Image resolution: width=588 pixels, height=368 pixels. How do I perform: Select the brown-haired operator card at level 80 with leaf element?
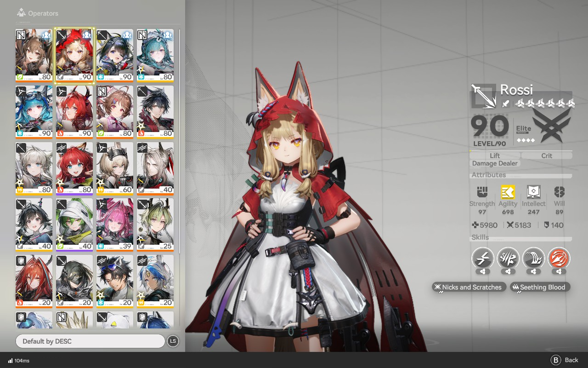click(x=34, y=56)
